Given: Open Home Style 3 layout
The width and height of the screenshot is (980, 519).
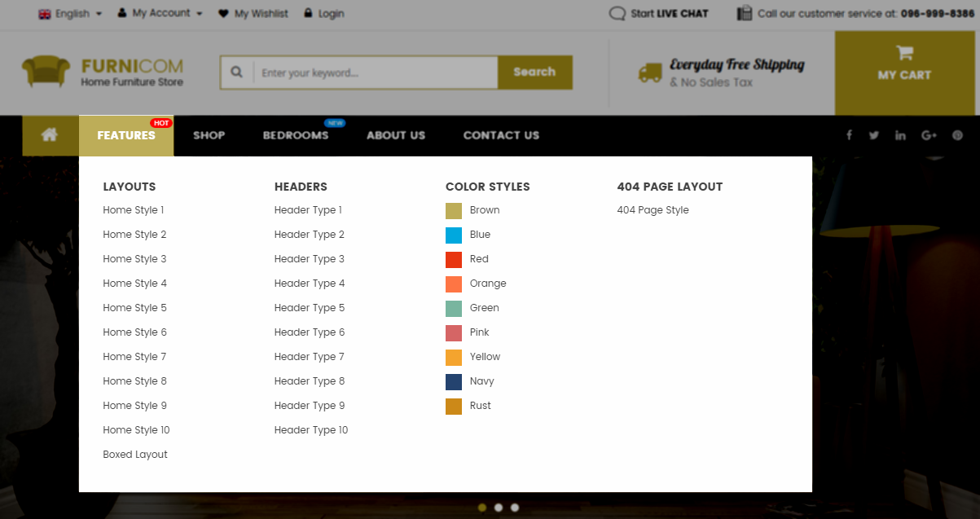Looking at the screenshot, I should pos(134,259).
